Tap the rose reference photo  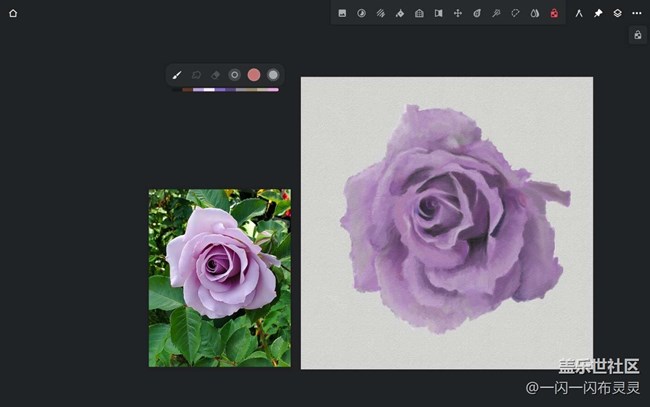coord(220,278)
